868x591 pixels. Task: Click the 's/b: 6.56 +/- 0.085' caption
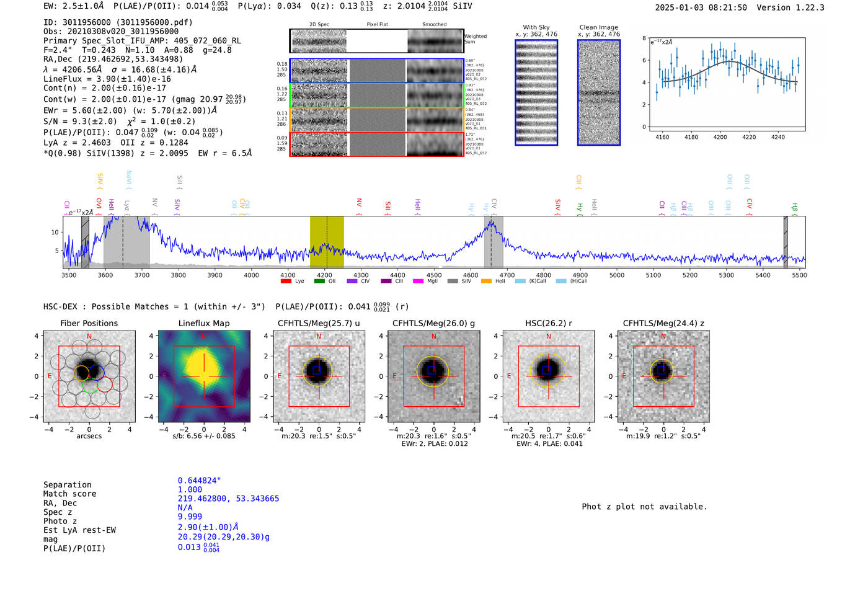pos(204,436)
